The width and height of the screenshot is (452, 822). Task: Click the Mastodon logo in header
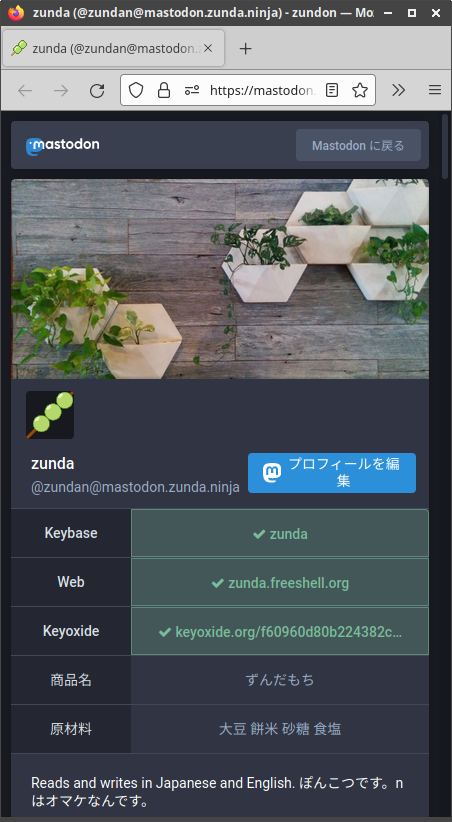point(62,145)
